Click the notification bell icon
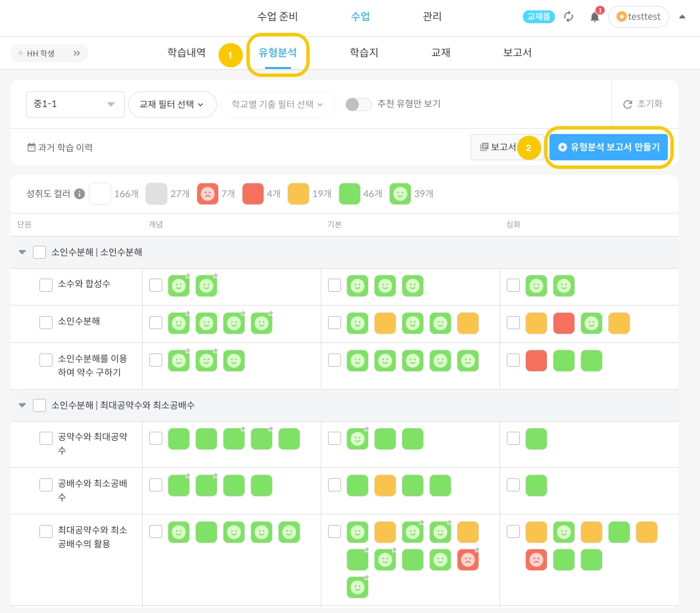The height and width of the screenshot is (613, 700). click(x=595, y=17)
